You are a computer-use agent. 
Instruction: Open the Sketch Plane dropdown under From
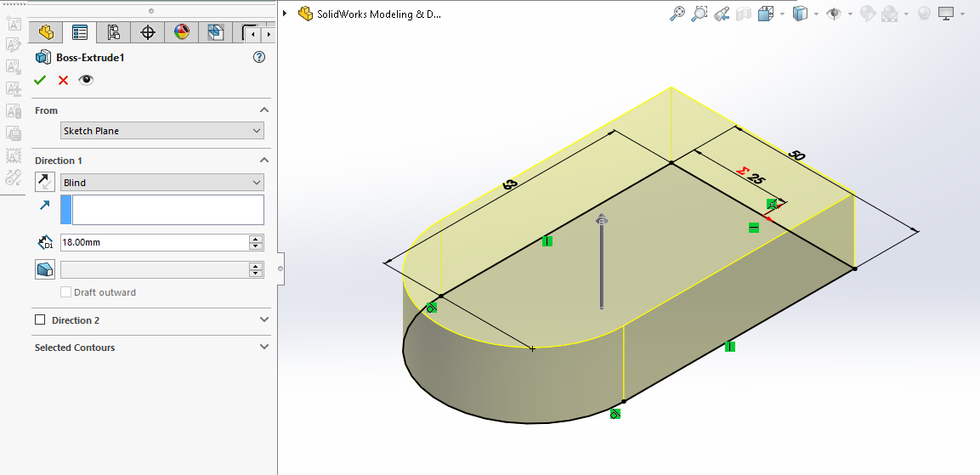pyautogui.click(x=162, y=131)
